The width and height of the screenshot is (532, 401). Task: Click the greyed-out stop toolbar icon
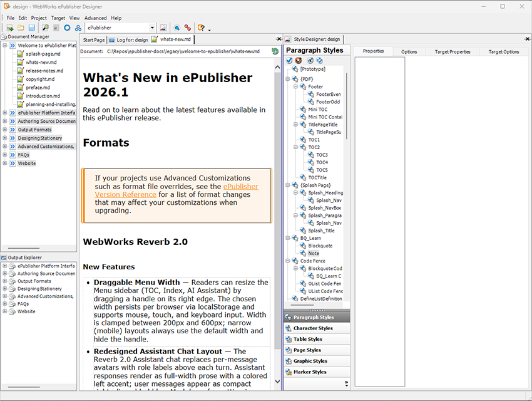point(56,28)
